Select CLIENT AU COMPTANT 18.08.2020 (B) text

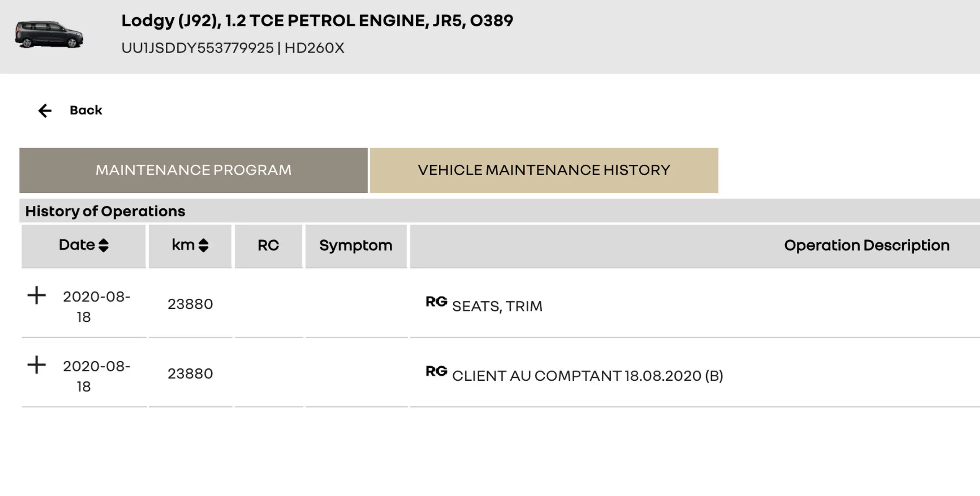point(588,376)
